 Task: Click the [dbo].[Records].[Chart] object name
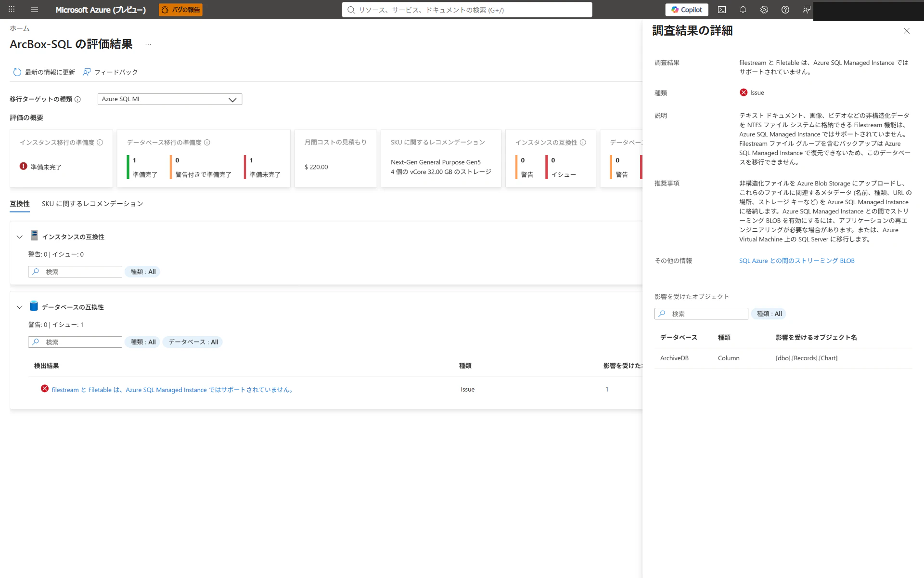(x=807, y=358)
